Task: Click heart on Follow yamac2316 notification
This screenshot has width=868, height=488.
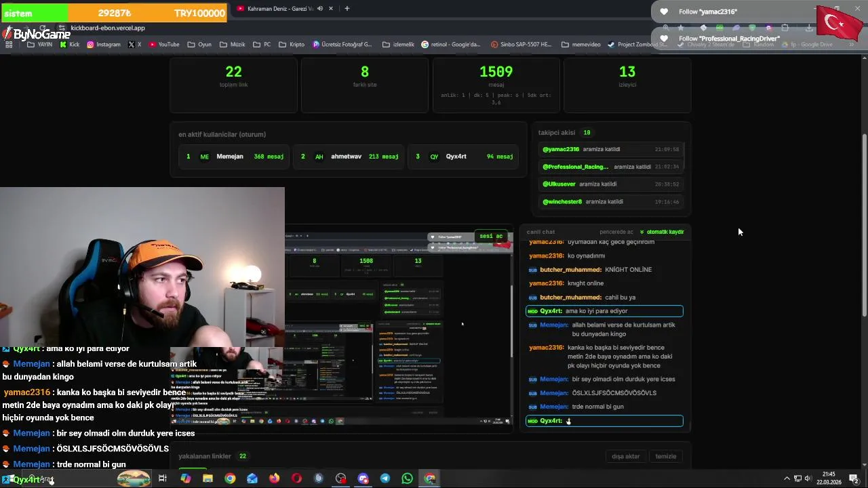Action: [x=665, y=12]
